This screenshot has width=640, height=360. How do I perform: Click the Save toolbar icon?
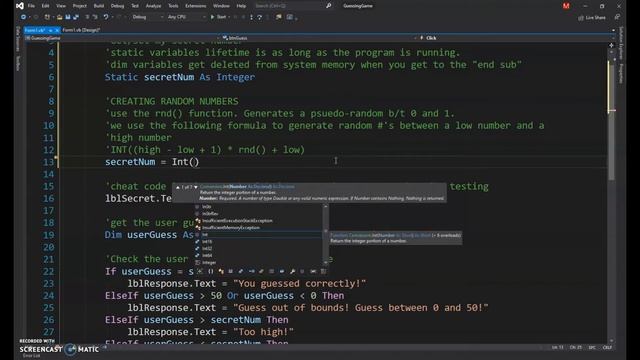pos(68,17)
